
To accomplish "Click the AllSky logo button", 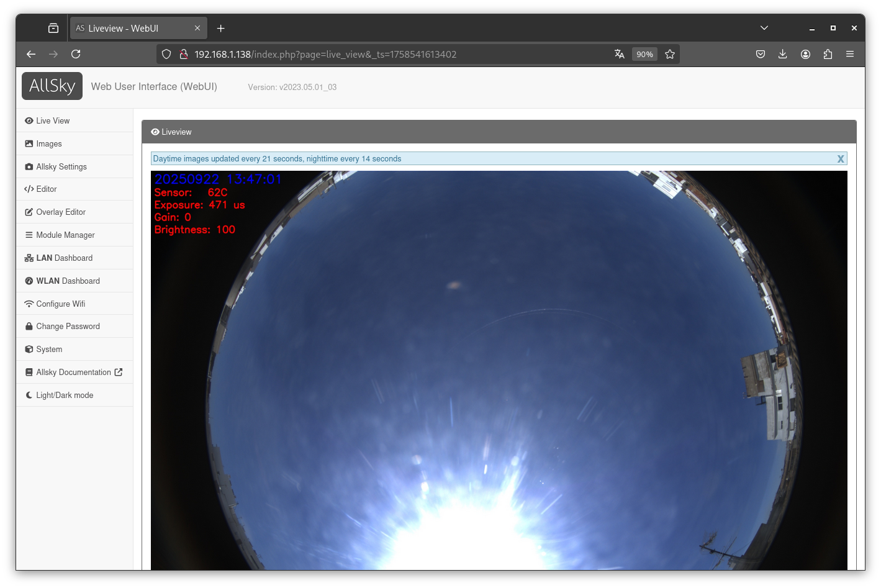I will [x=52, y=86].
